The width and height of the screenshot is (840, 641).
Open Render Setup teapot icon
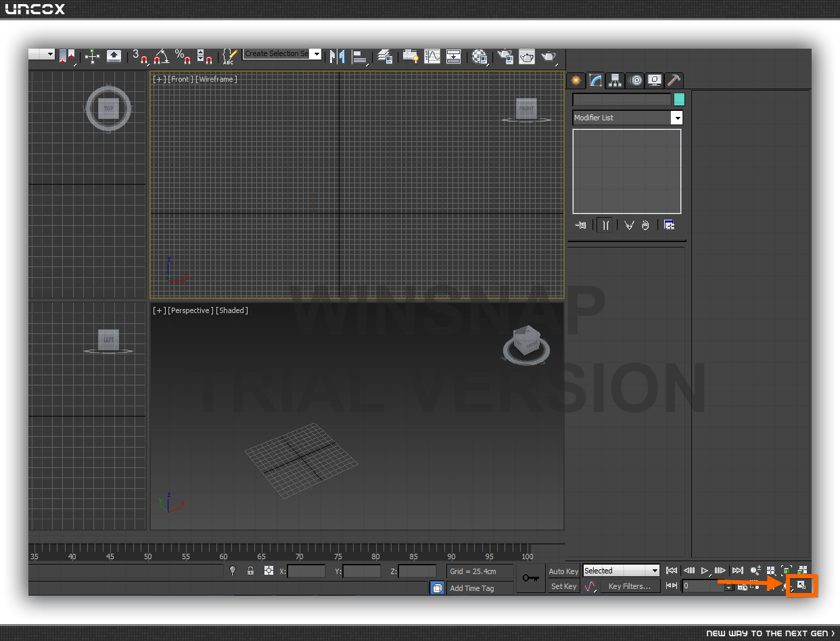point(505,56)
